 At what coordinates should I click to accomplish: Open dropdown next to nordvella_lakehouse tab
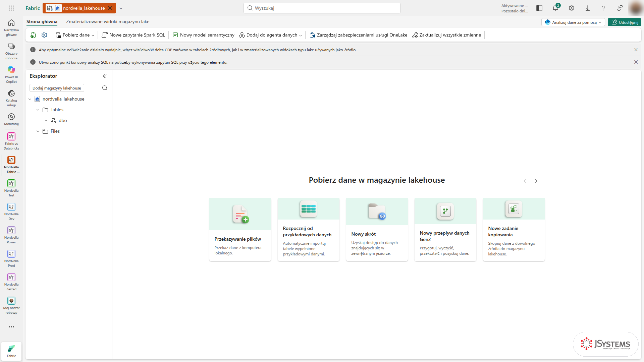coord(121,8)
